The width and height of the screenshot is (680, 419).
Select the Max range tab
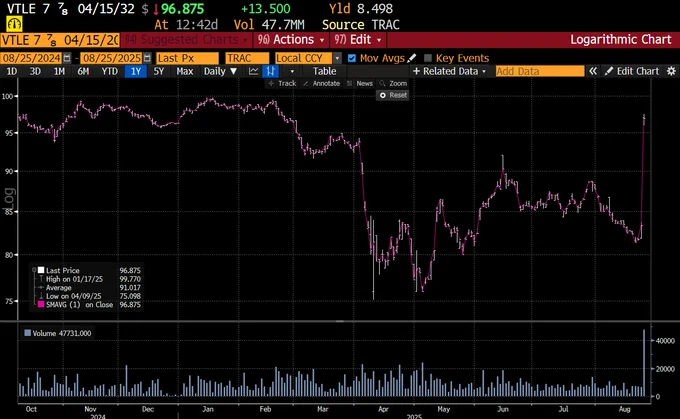[x=185, y=71]
